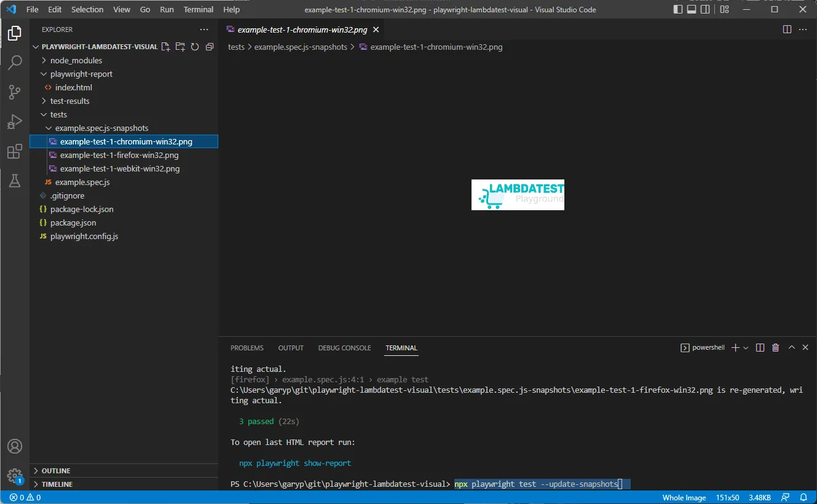Open the terminal launch profile dropdown
This screenshot has height=504, width=817.
pos(746,348)
